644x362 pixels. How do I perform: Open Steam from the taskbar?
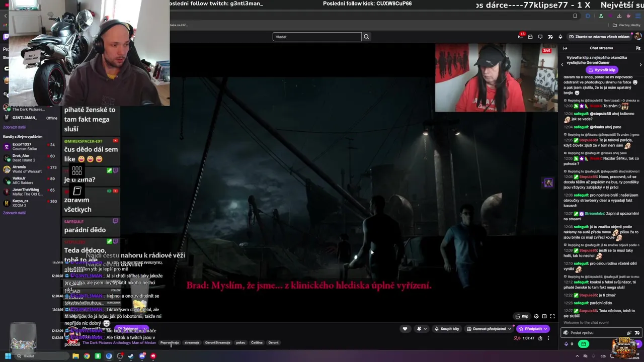[x=131, y=356]
